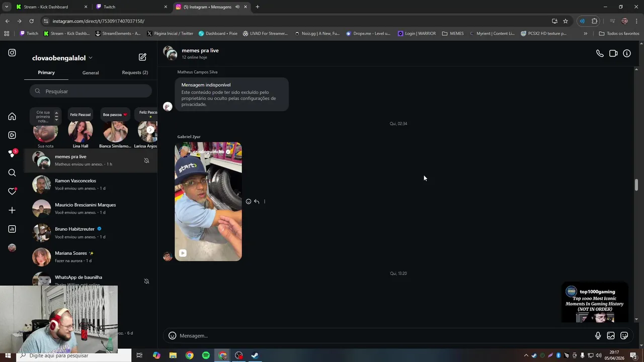Open File Explorer from the taskbar
644x362 pixels.
173,355
